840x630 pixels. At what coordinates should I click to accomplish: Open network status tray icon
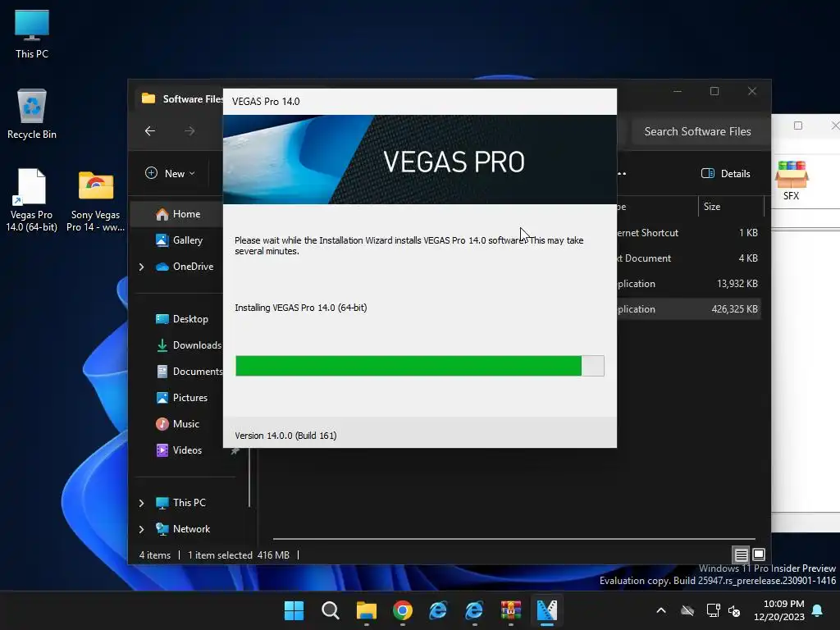tap(713, 610)
